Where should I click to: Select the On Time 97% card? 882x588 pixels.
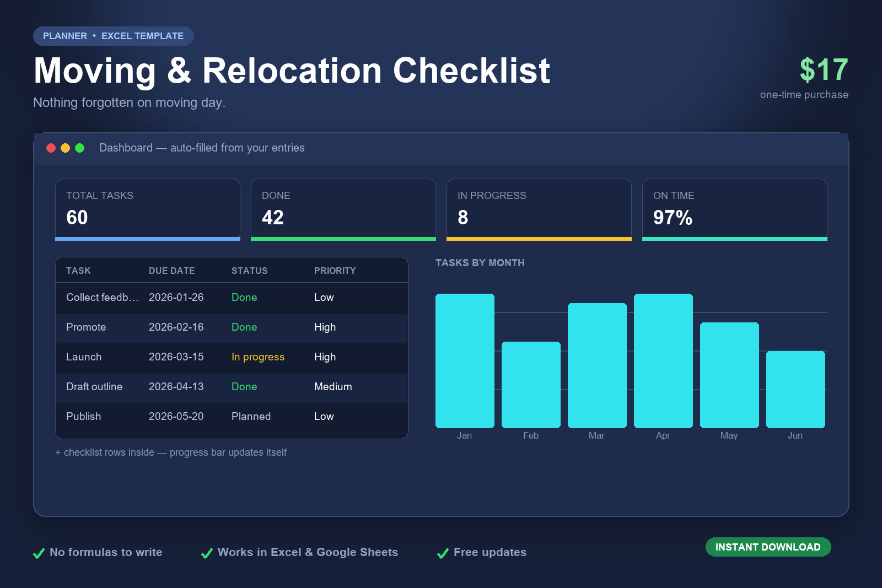[x=735, y=209]
